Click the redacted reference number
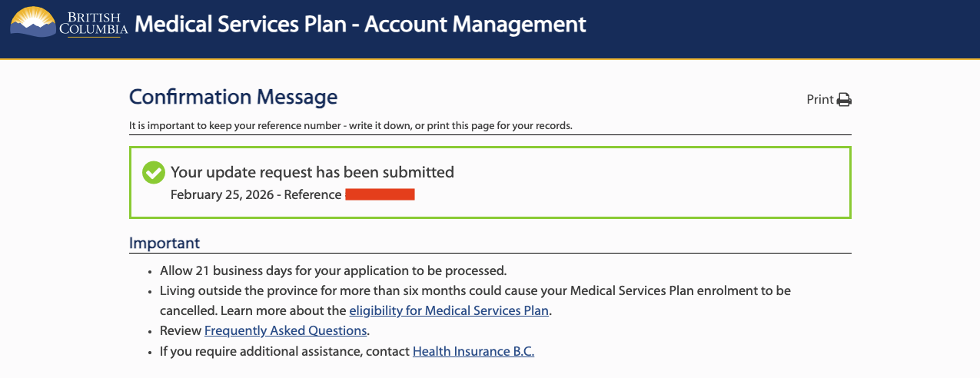980x378 pixels. 380,195
